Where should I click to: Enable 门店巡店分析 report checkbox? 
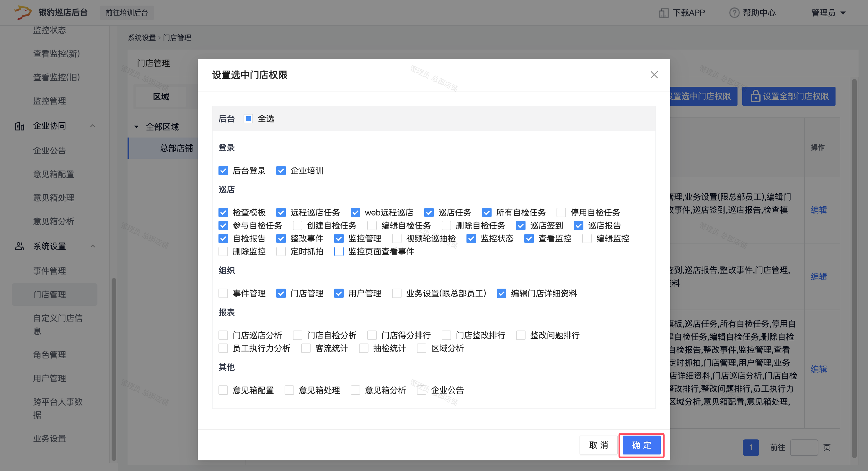click(x=223, y=335)
